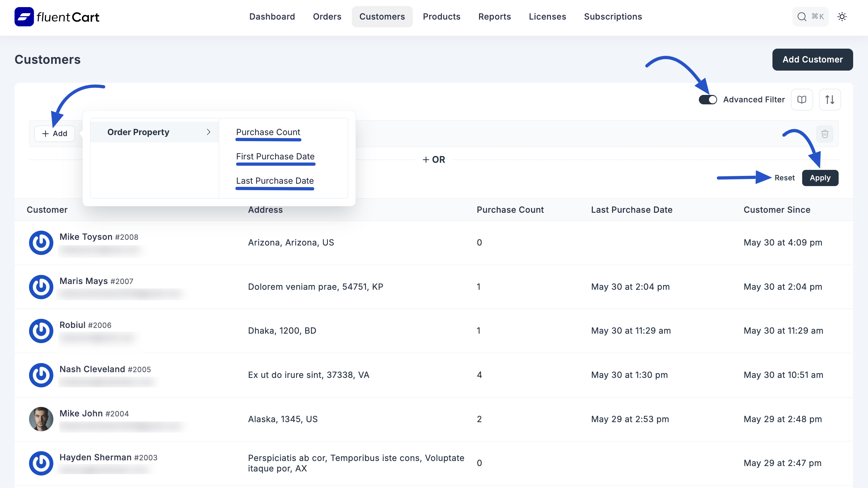Viewport: 868px width, 488px height.
Task: Open the documentation book icon
Action: click(802, 99)
